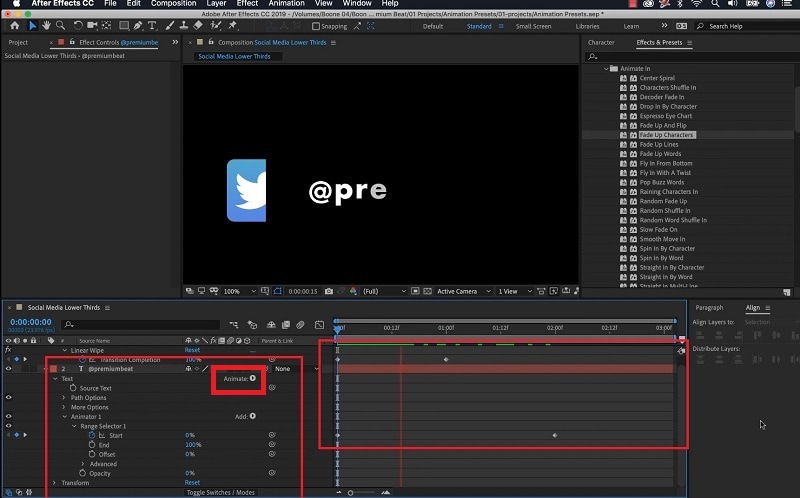
Task: Toggle Opacity property stopwatch
Action: point(82,473)
